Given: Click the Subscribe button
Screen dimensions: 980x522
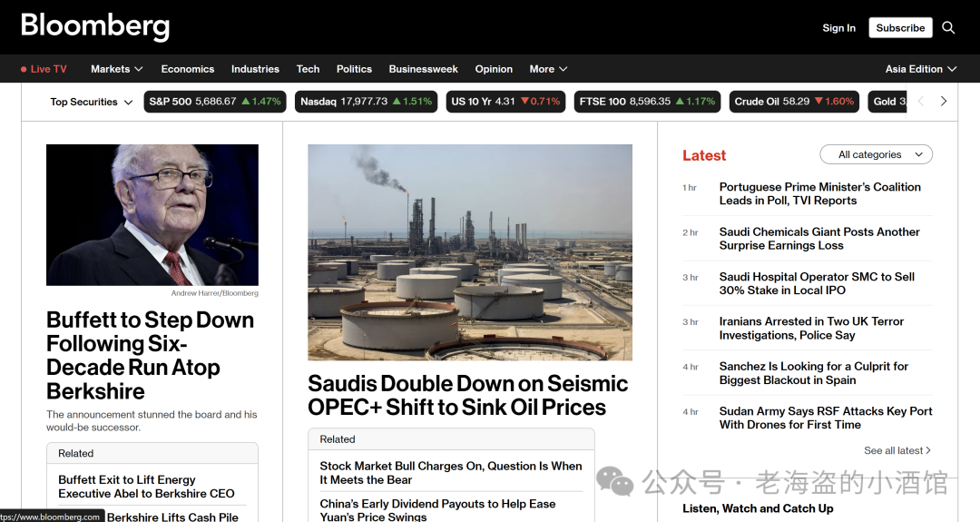Looking at the screenshot, I should 900,27.
